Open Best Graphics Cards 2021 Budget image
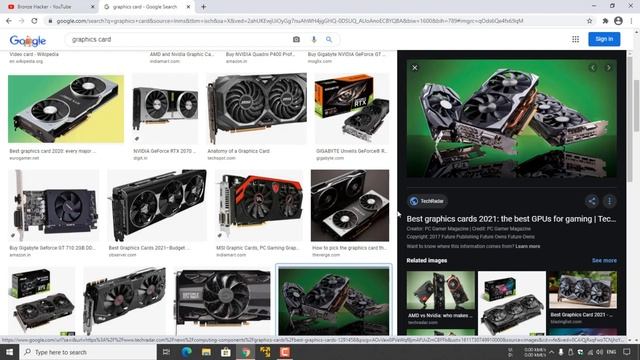The height and width of the screenshot is (360, 640). 157,205
